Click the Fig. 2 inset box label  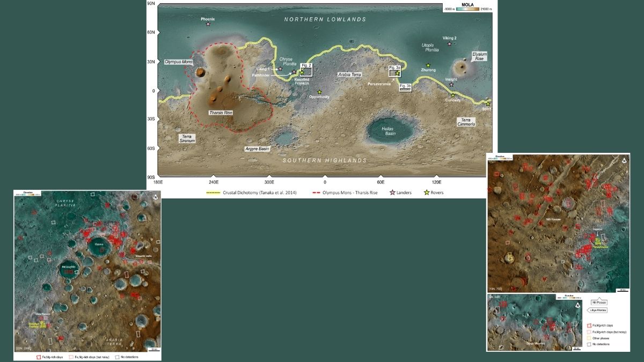306,65
